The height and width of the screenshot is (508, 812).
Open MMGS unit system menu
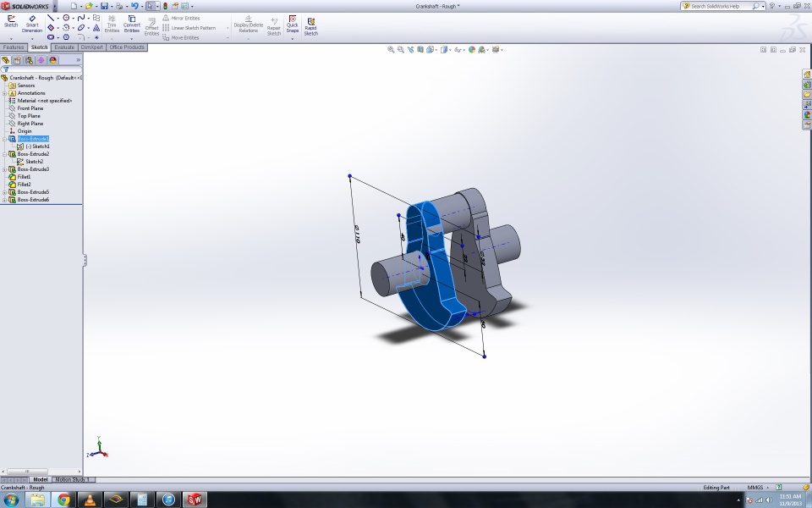pyautogui.click(x=757, y=488)
